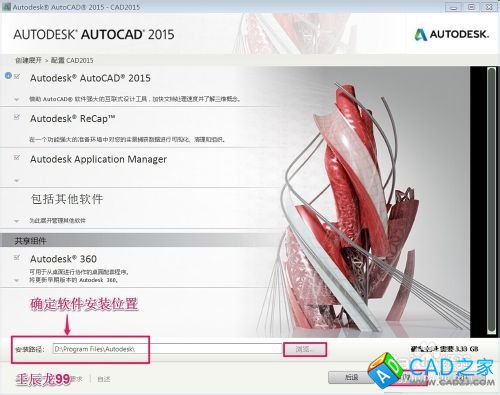500x395 pixels.
Task: Click the 配置 CAD2015 breadcrumb text
Action: pyautogui.click(x=72, y=60)
